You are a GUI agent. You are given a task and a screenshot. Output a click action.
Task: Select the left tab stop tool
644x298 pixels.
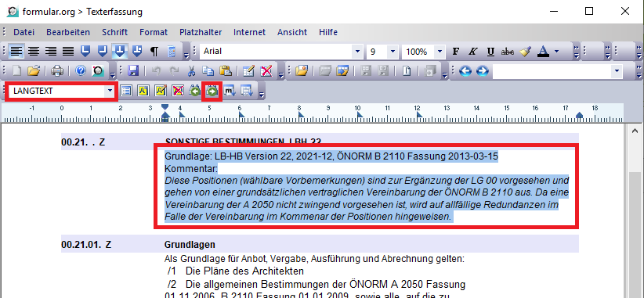tap(85, 52)
